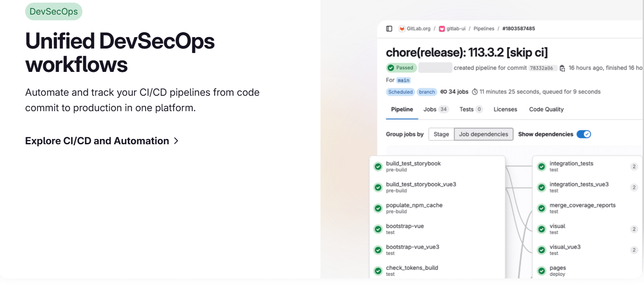Click the timer clock icon near duration
The height and width of the screenshot is (285, 644).
(x=475, y=92)
